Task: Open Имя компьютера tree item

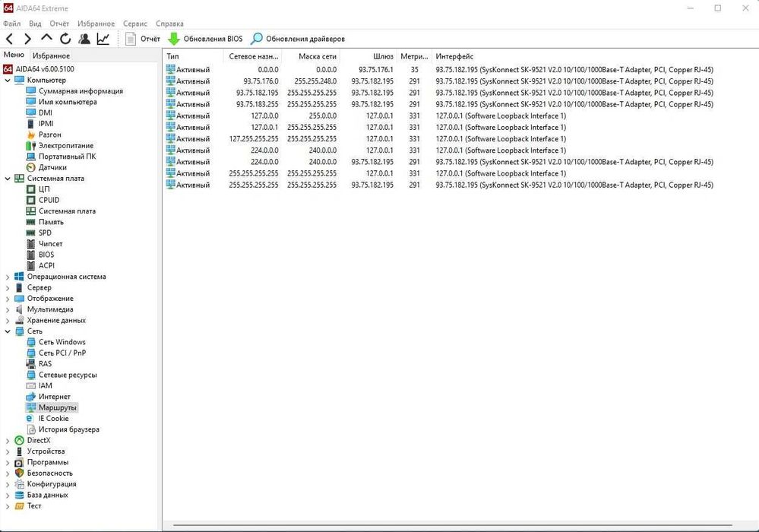Action: (68, 102)
